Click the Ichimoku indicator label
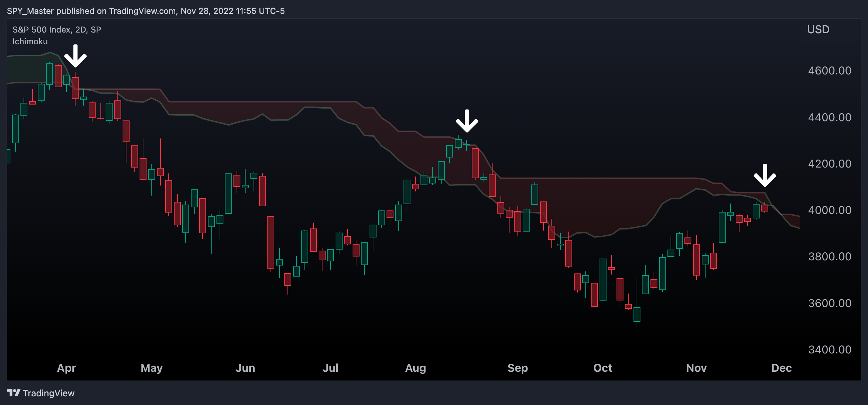The height and width of the screenshot is (405, 868). (x=30, y=42)
